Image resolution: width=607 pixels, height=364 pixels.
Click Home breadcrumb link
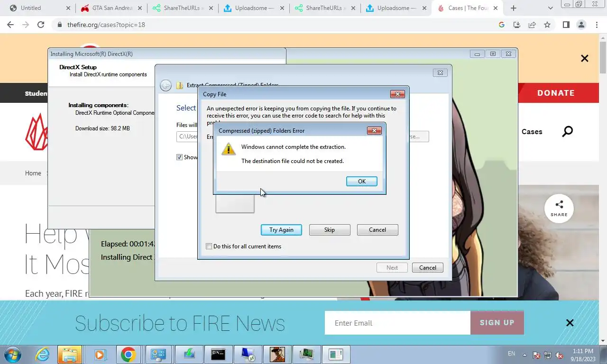click(33, 173)
